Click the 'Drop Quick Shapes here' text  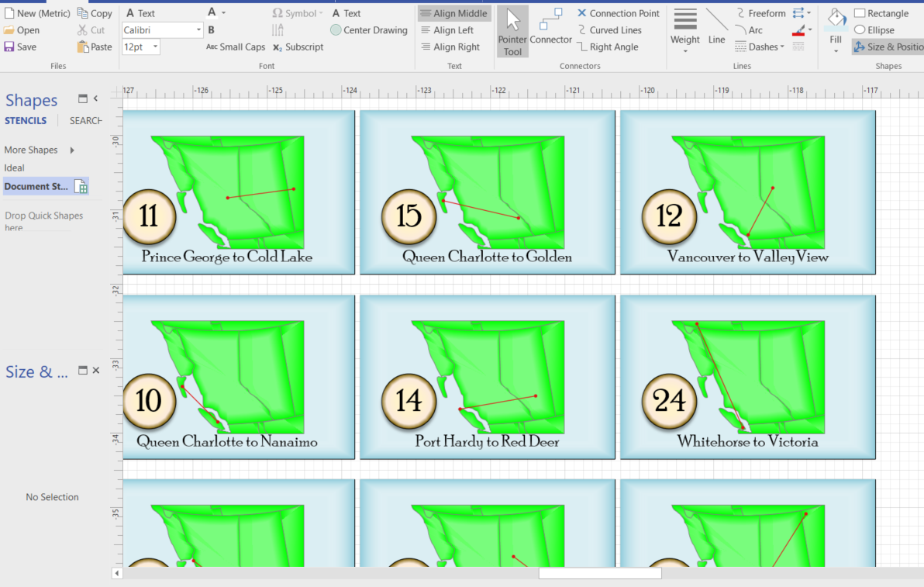tap(43, 221)
